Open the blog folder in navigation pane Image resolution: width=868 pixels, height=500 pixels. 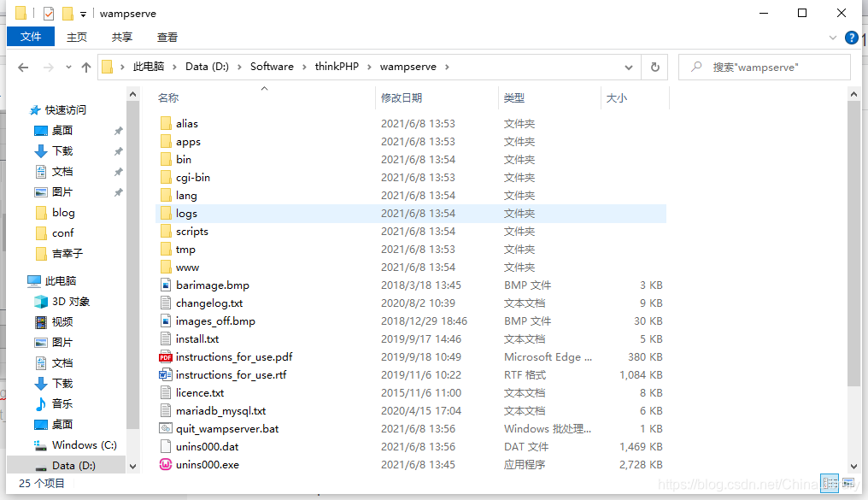63,213
